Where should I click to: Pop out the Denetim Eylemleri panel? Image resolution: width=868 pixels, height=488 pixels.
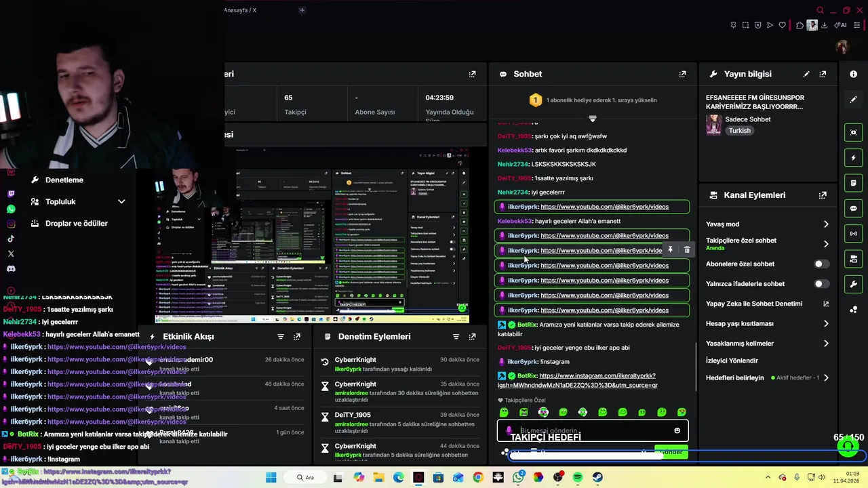coord(473,337)
